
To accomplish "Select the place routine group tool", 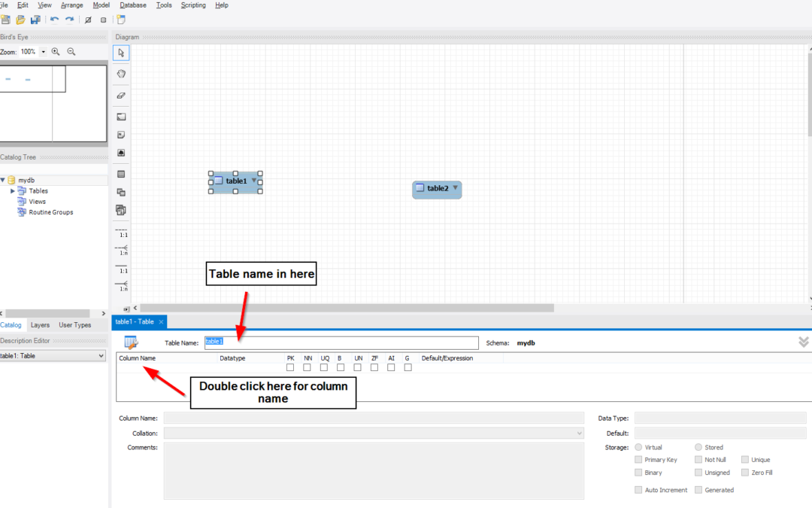I will 121,210.
